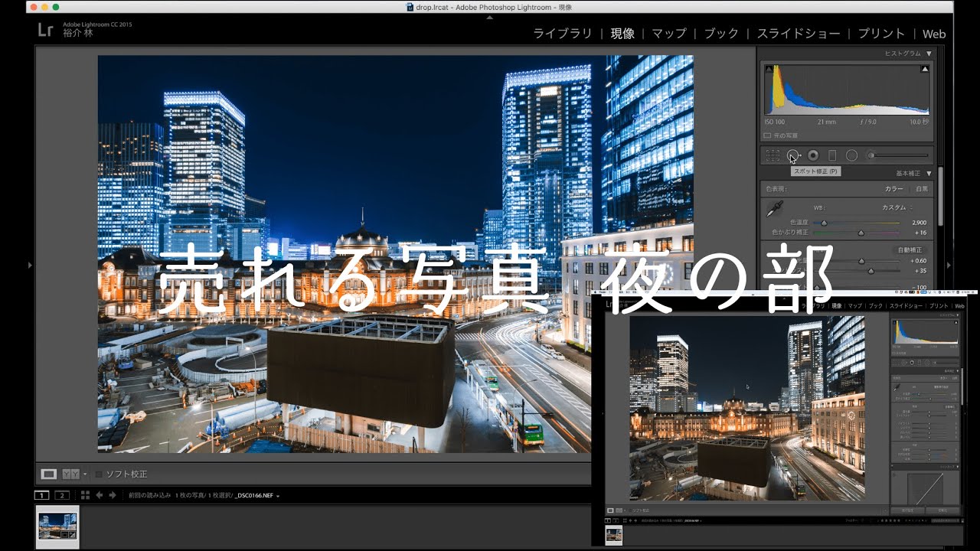Click スライドショー tab in the inset Lightroom window
Image resolution: width=980 pixels, height=551 pixels.
(x=905, y=306)
